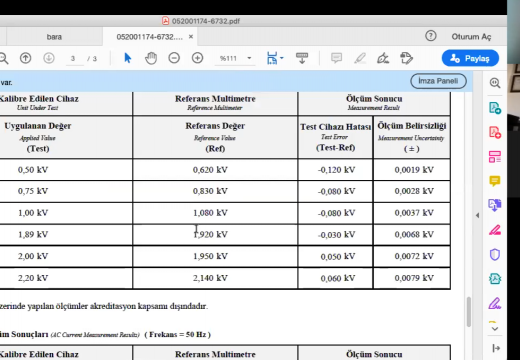Open the Fill and Sign sidebar icon
Screen dimensions: 520x360
pyautogui.click(x=495, y=303)
